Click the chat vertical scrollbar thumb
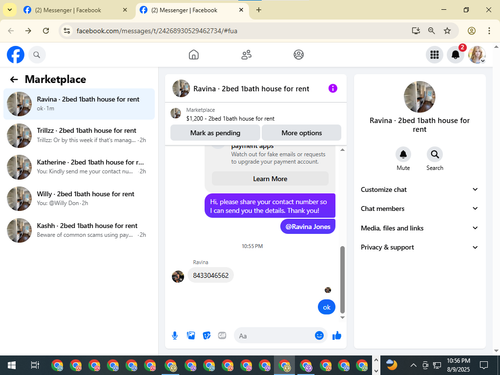The image size is (500, 375). (342, 280)
